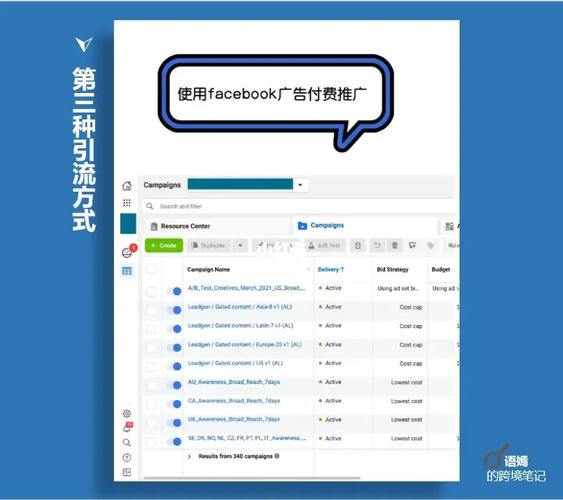Sort by Delivery column header

(x=330, y=270)
